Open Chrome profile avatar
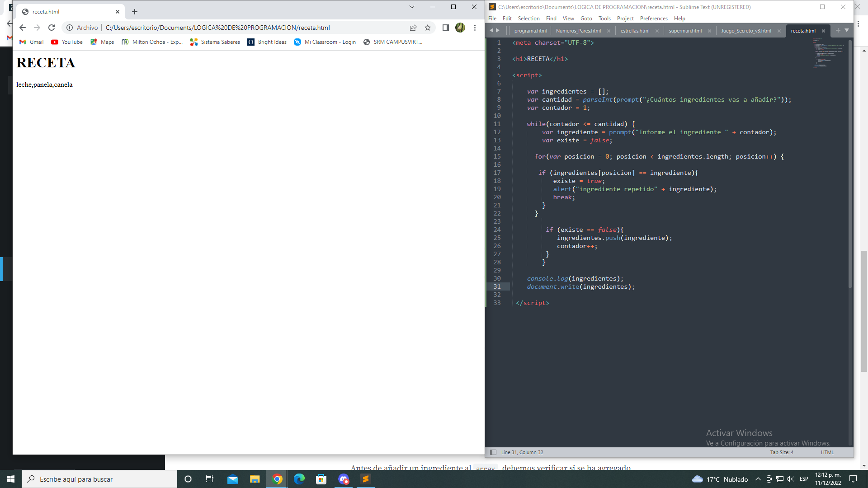This screenshot has height=488, width=868. pyautogui.click(x=460, y=28)
